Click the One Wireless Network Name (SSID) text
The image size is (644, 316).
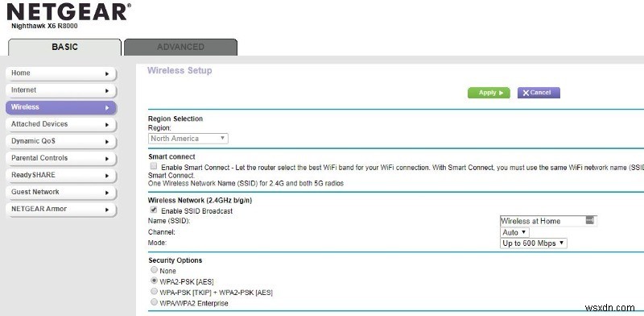click(x=246, y=184)
